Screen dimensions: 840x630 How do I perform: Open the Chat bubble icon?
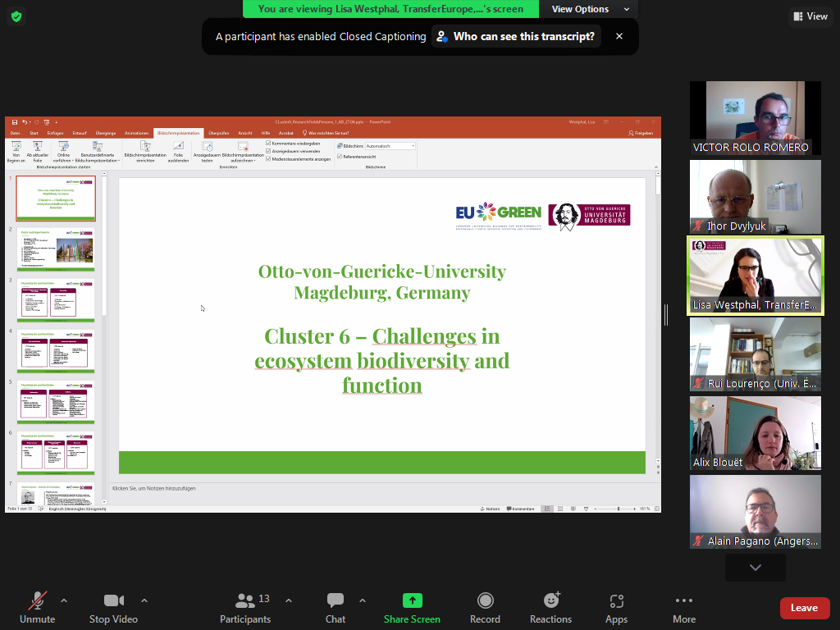point(336,600)
